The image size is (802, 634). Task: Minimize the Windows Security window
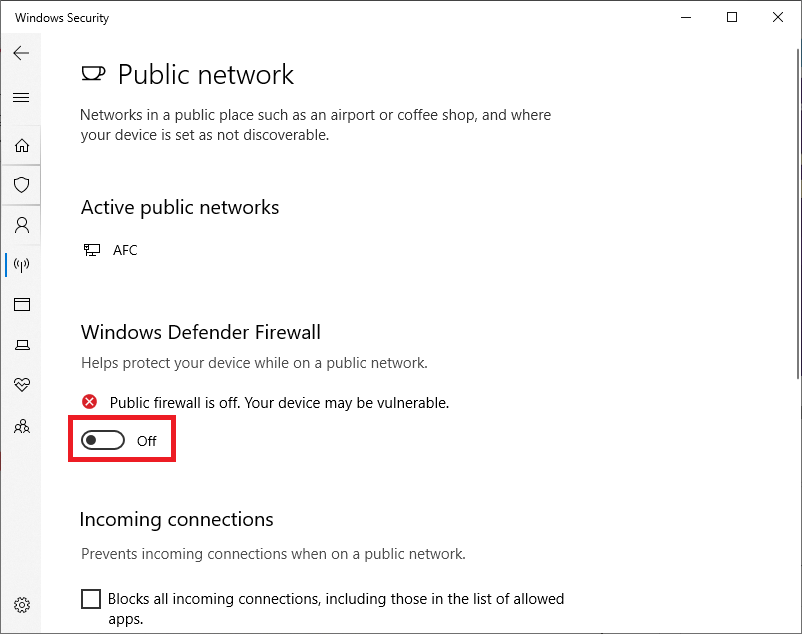tap(686, 17)
